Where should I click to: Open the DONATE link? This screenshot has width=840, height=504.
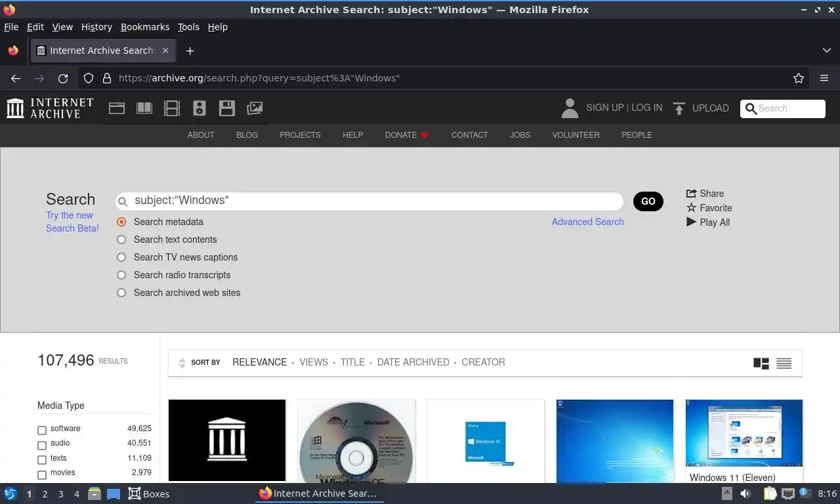(x=406, y=135)
